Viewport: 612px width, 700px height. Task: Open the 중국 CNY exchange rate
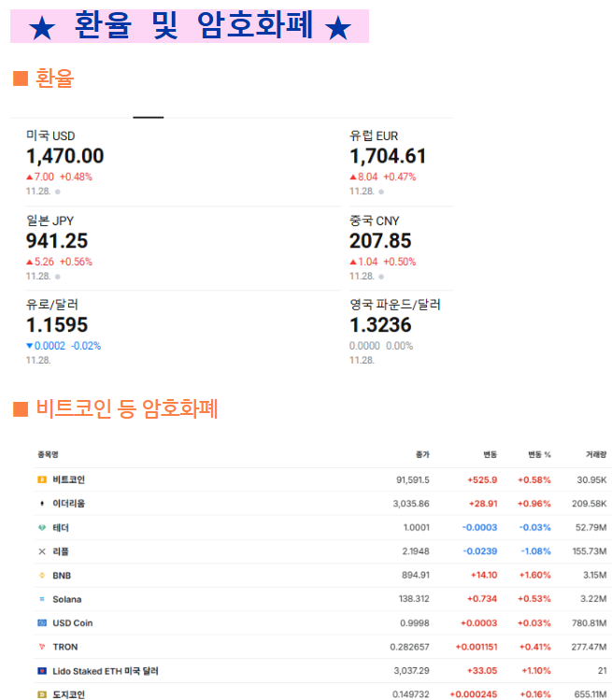click(380, 241)
